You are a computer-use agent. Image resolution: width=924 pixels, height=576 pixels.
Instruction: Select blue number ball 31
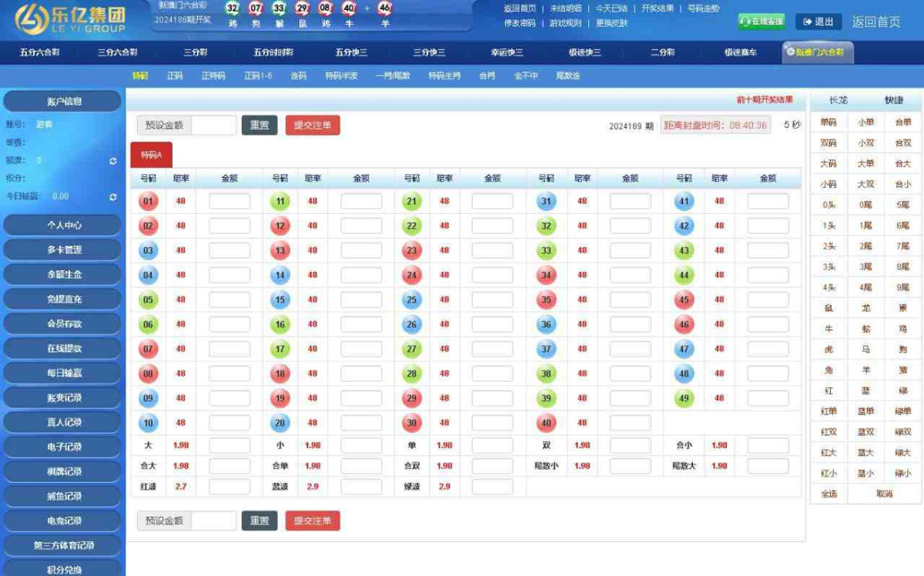(x=546, y=202)
